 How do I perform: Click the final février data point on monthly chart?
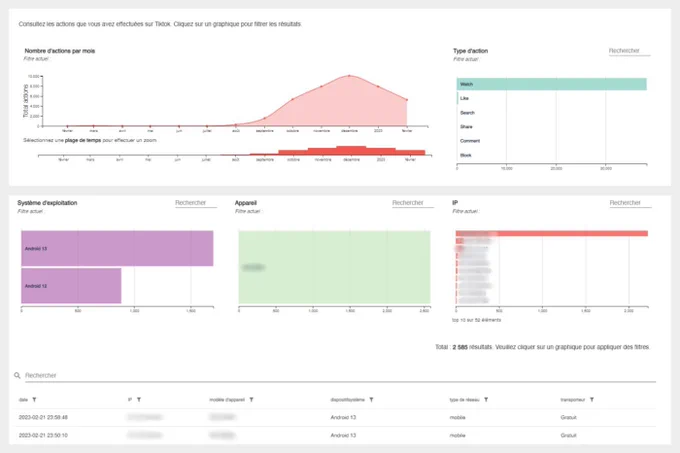(x=407, y=100)
